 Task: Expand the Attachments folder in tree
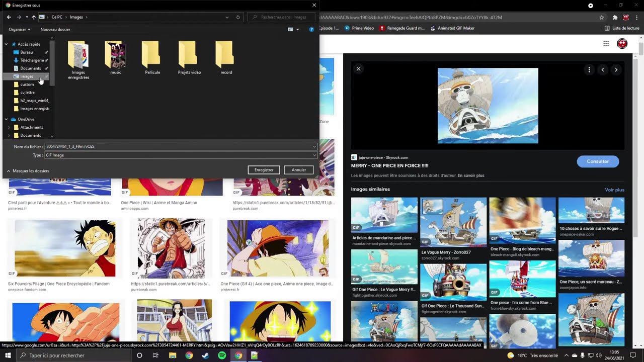click(9, 127)
